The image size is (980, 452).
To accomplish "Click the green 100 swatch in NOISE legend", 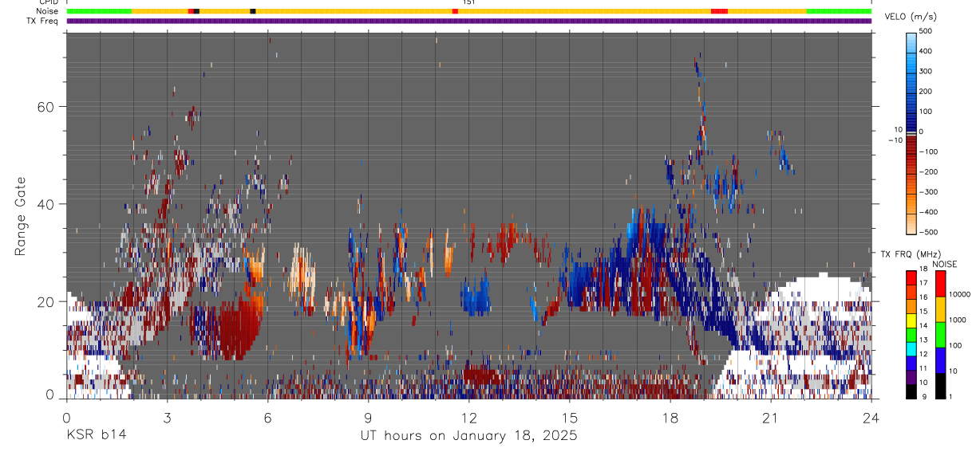I will [940, 335].
